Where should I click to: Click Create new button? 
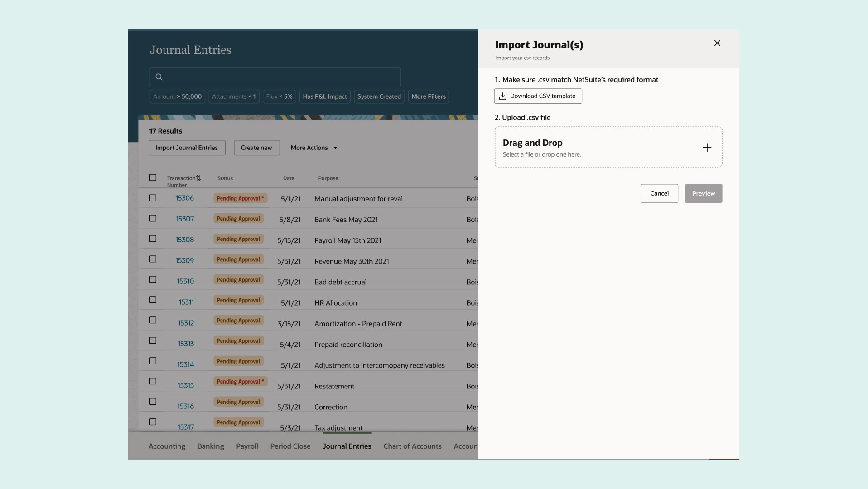click(256, 148)
